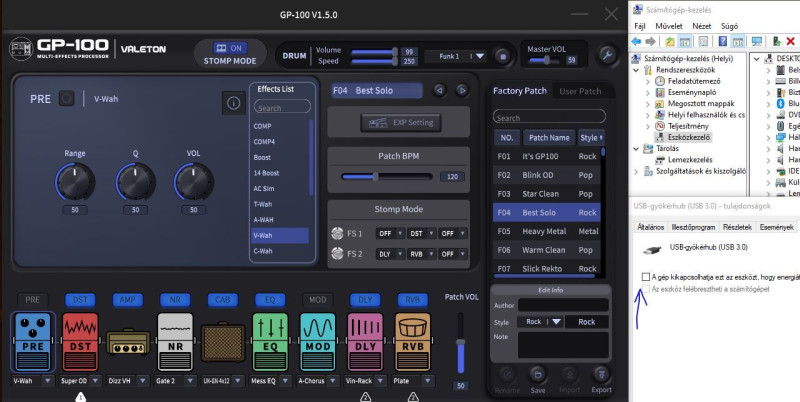Click the help question-mark toolbar icon

(722, 41)
